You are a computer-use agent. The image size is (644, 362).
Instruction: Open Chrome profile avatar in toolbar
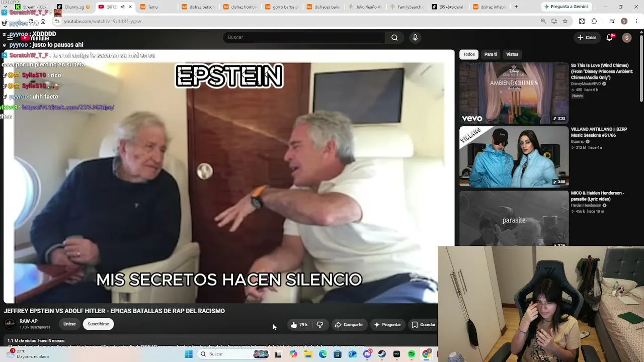click(624, 21)
